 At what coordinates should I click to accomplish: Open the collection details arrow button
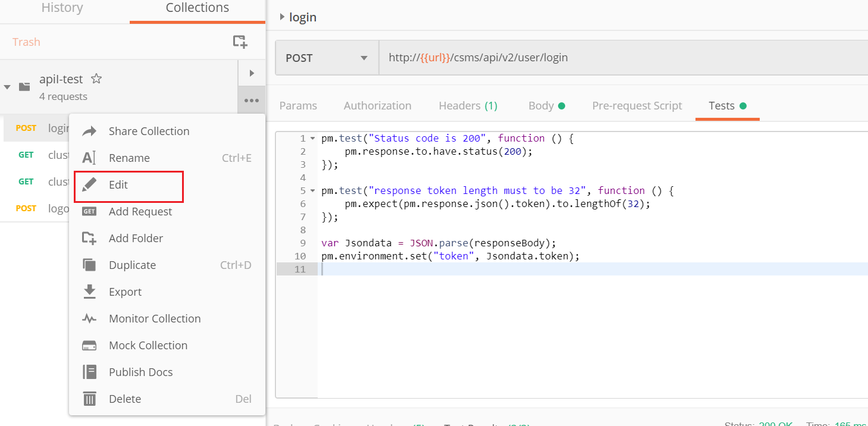click(x=252, y=73)
